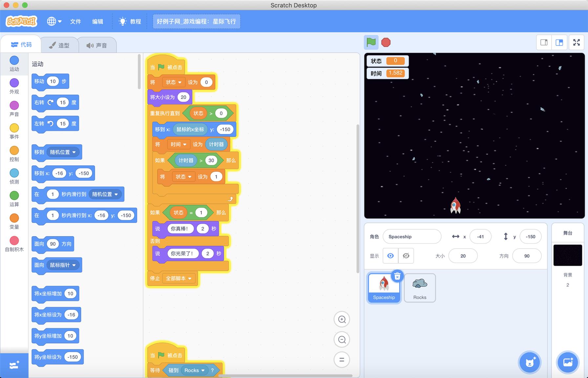Open 随机位置 dropdown in 移到 block
This screenshot has width=588, height=378.
63,152
